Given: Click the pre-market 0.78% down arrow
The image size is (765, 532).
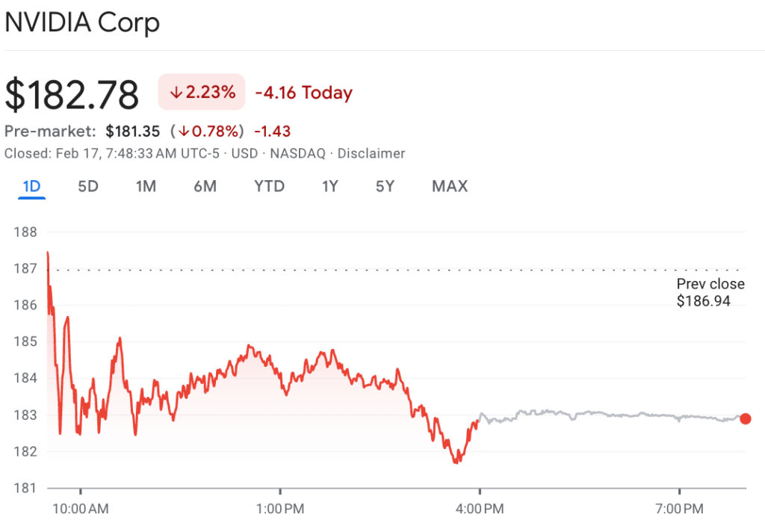Looking at the screenshot, I should point(182,132).
